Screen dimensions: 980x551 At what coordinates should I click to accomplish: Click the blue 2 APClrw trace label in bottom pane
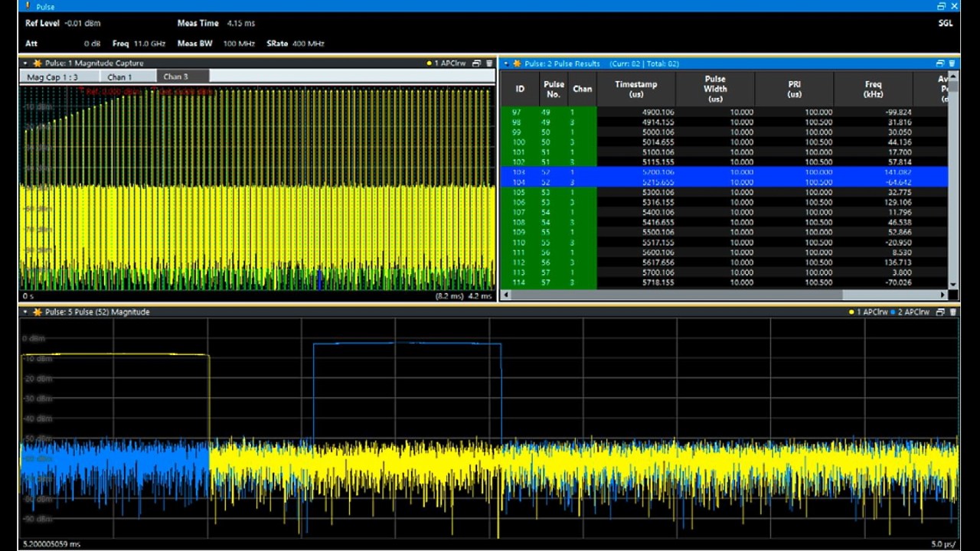[910, 312]
